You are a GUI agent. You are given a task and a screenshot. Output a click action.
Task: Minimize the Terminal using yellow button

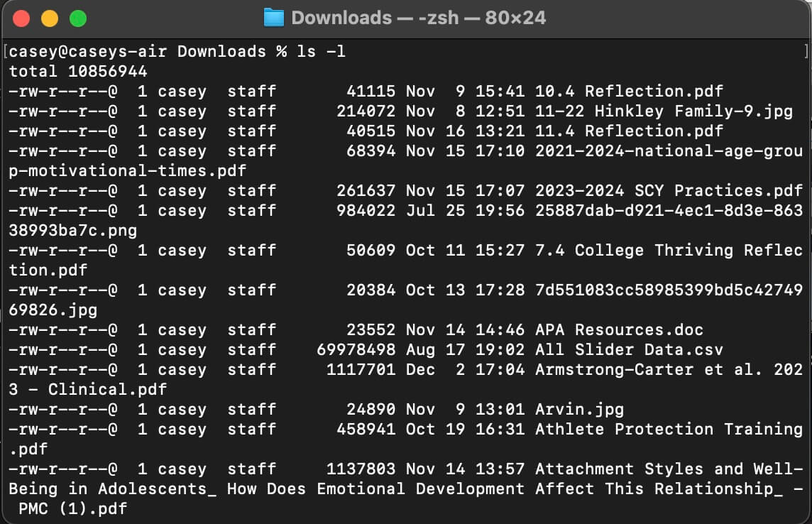pyautogui.click(x=50, y=18)
